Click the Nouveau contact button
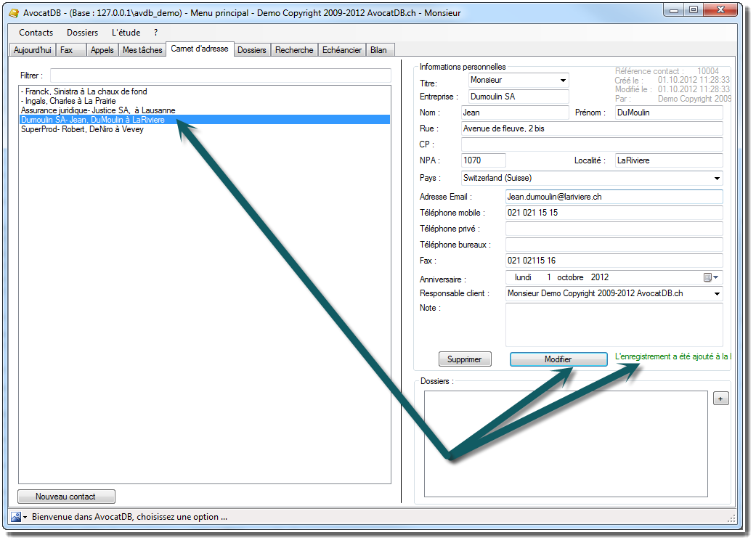Screen dimensions: 756x543 (x=66, y=497)
